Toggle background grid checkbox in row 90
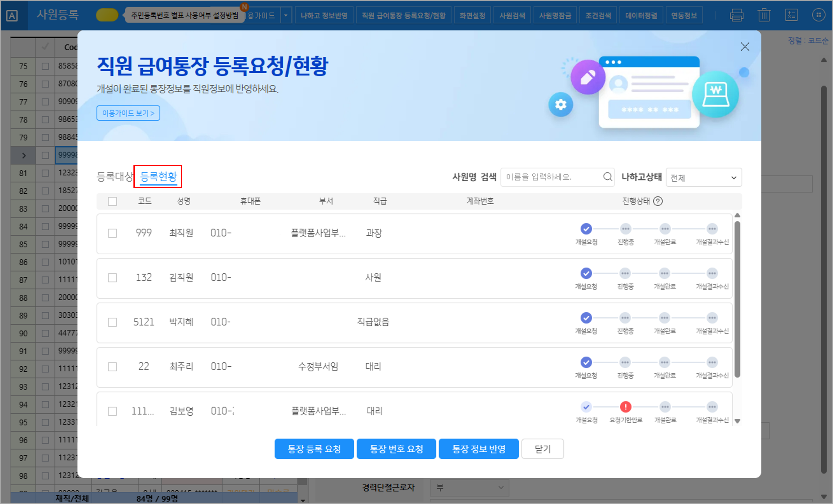The width and height of the screenshot is (833, 504). click(x=45, y=333)
